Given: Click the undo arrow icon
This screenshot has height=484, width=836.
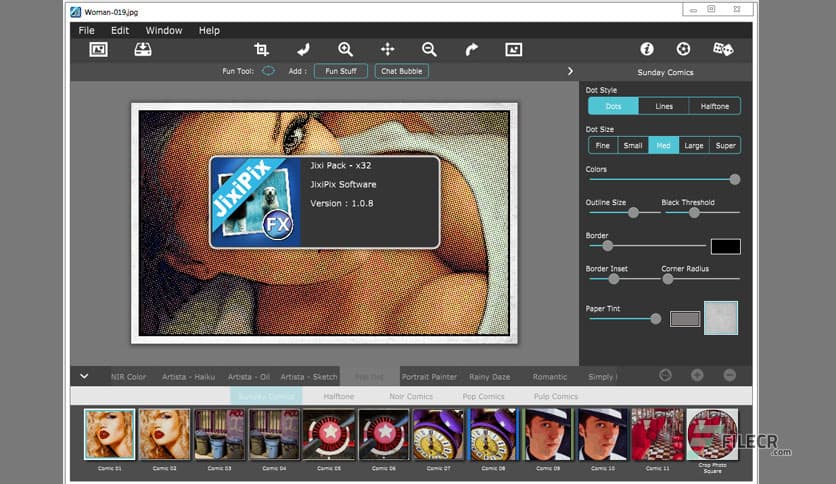Looking at the screenshot, I should (x=303, y=50).
